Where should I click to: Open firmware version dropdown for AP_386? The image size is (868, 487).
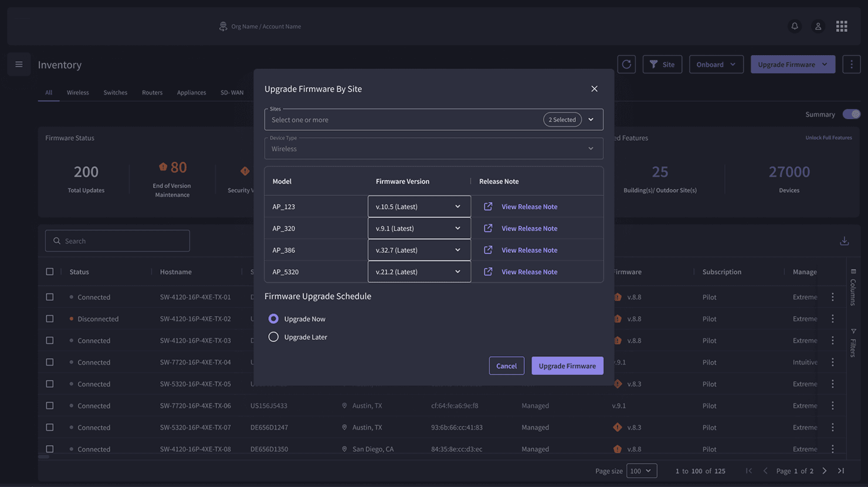point(419,250)
